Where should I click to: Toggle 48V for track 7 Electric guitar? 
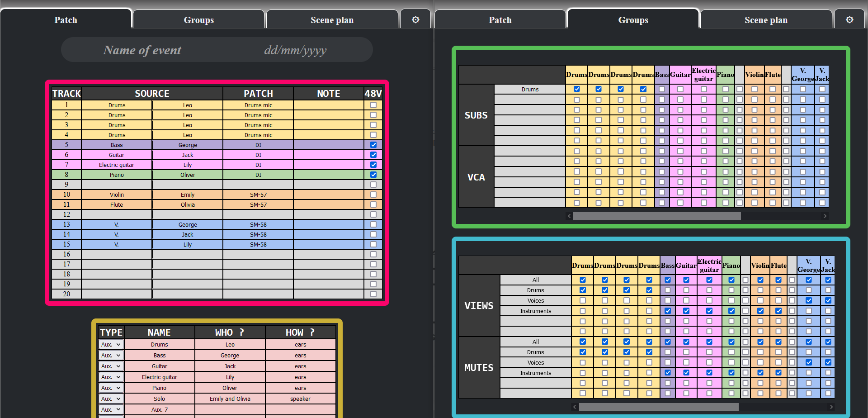click(x=373, y=165)
